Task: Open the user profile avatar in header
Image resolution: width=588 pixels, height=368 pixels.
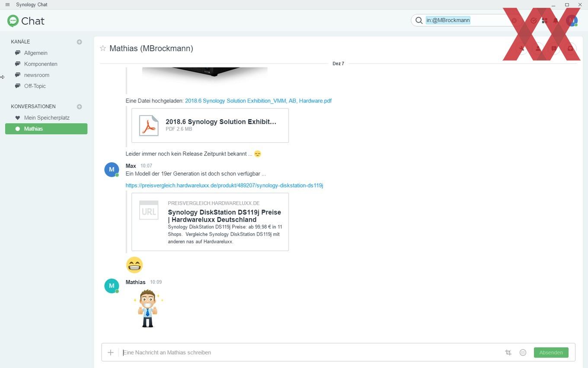Action: (572, 20)
